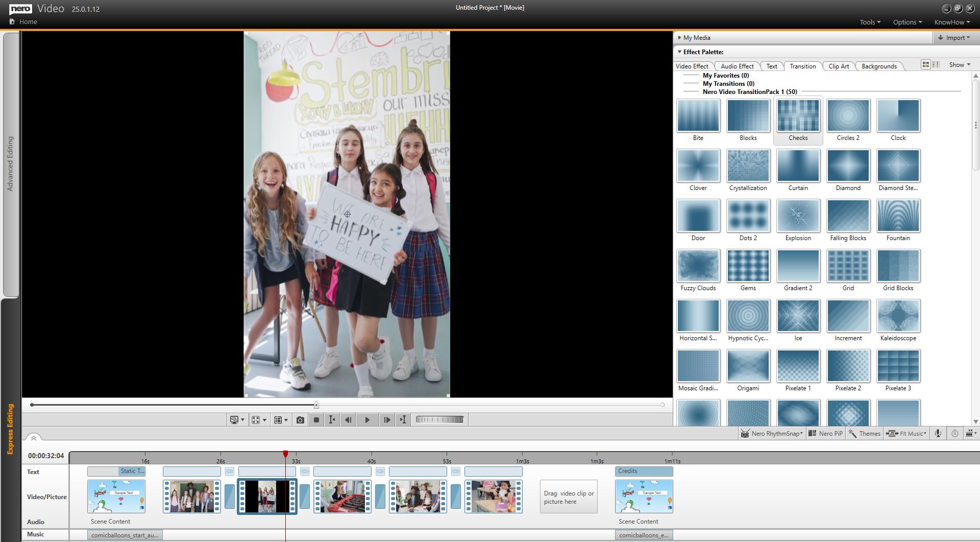Click the stopwatch duration icon
This screenshot has width=980, height=542.
pos(955,433)
